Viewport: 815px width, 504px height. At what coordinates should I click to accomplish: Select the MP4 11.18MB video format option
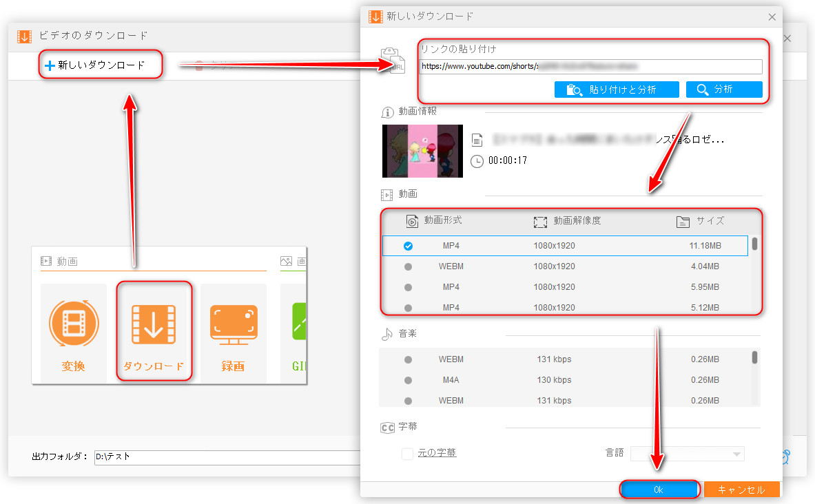point(408,246)
